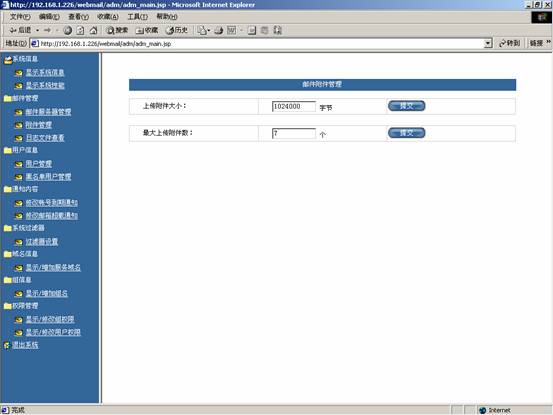The image size is (553, 415).
Task: Open the 搜索 (Search) toolbar button
Action: 117,31
